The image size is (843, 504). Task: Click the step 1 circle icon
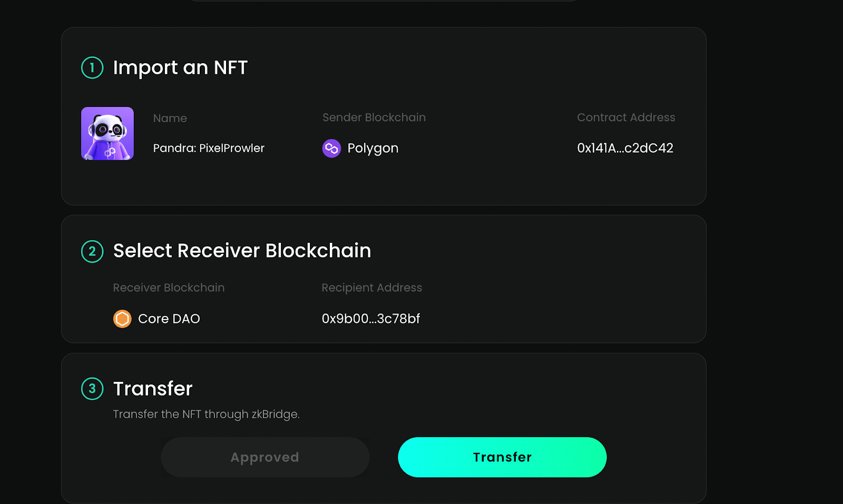(92, 67)
